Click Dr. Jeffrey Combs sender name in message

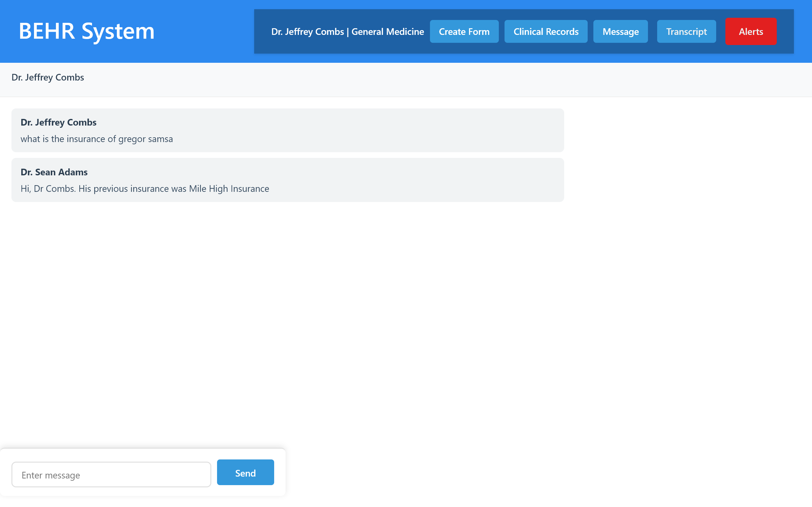tap(58, 122)
